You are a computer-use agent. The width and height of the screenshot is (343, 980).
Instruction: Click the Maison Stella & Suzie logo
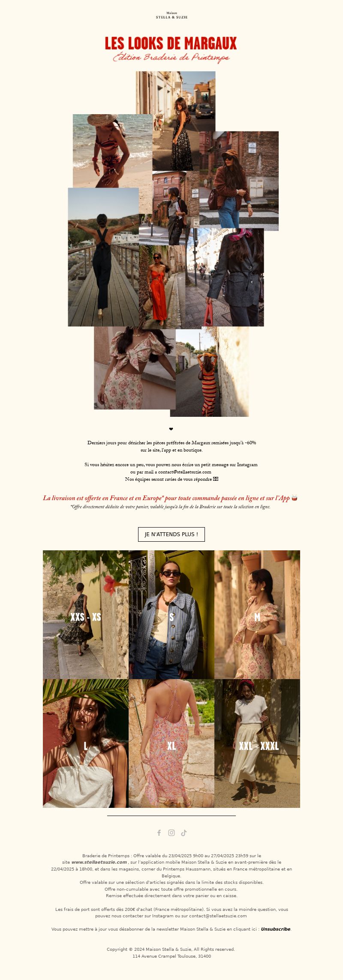point(171,15)
